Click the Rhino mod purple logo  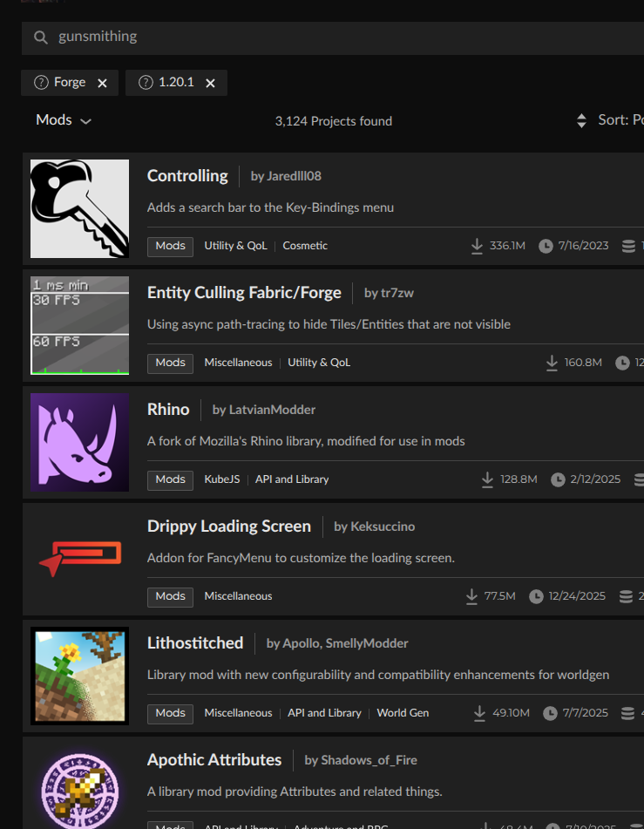tap(79, 441)
